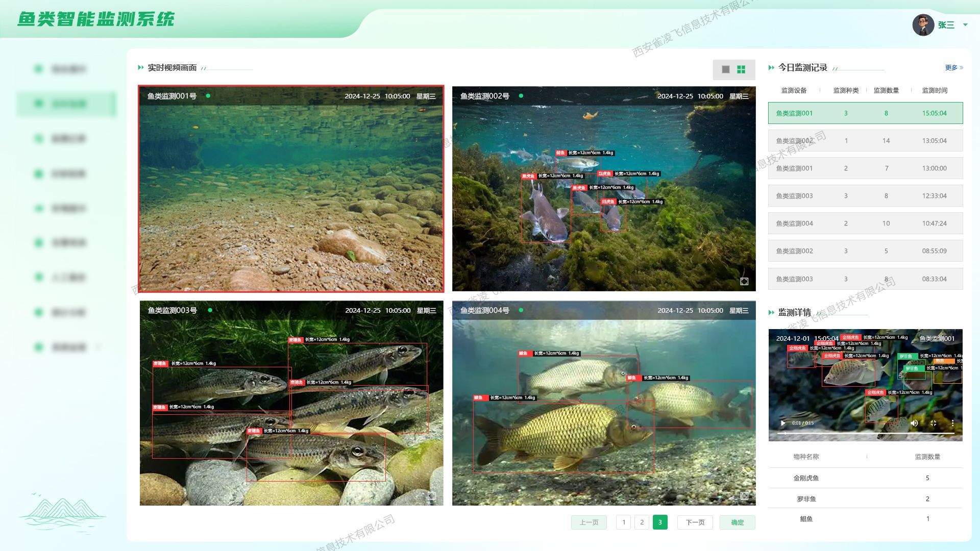
Task: Click 下一页 next page button
Action: click(695, 522)
